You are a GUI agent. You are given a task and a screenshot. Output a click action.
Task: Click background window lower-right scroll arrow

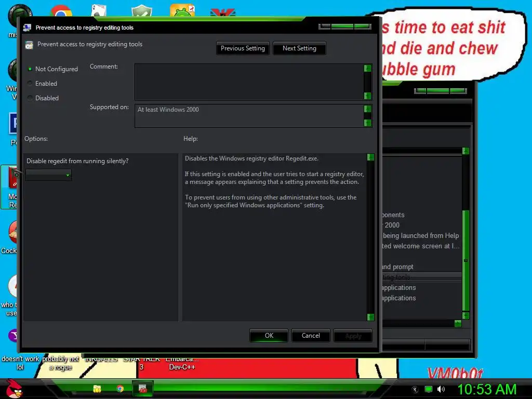point(458,323)
